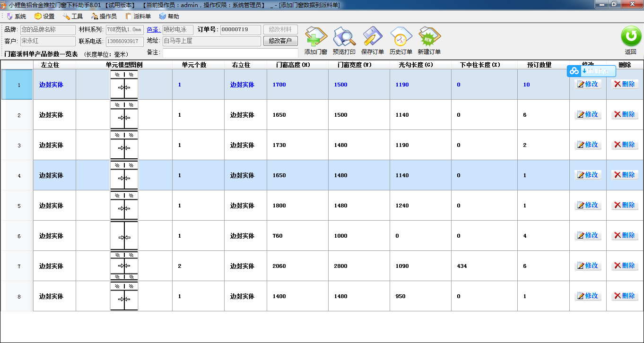The image size is (644, 343).
Task: Click the blue cloud download overlay button
Action: [x=592, y=71]
